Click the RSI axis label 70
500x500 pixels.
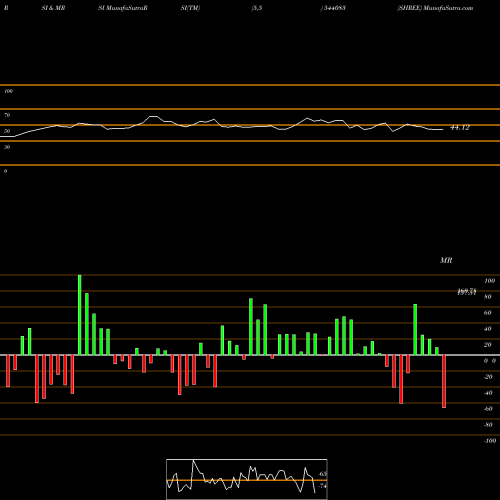[x=7, y=115]
